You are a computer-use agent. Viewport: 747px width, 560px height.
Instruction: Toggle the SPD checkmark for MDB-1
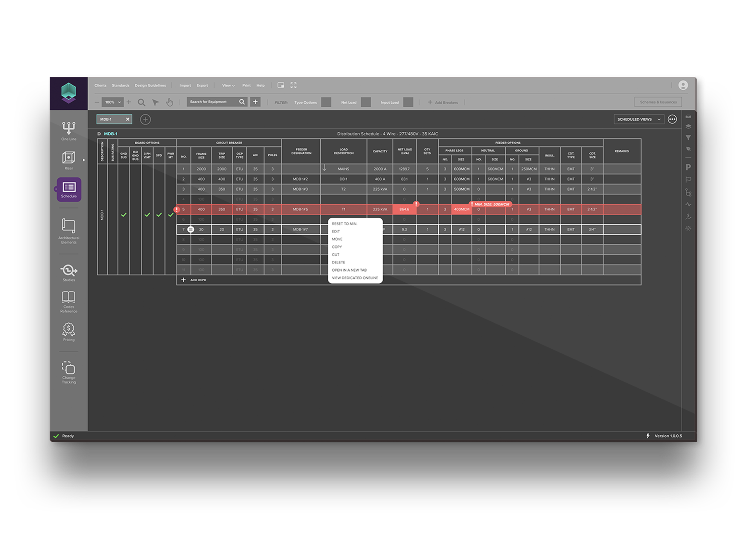[159, 215]
